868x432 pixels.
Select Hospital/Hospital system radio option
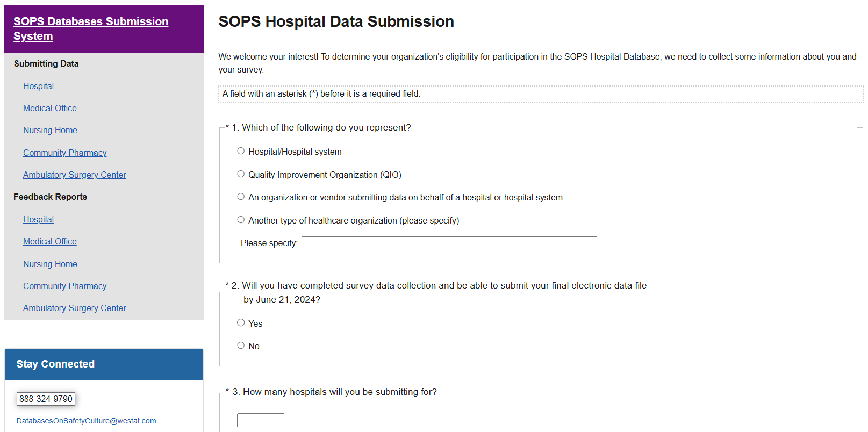pos(241,151)
